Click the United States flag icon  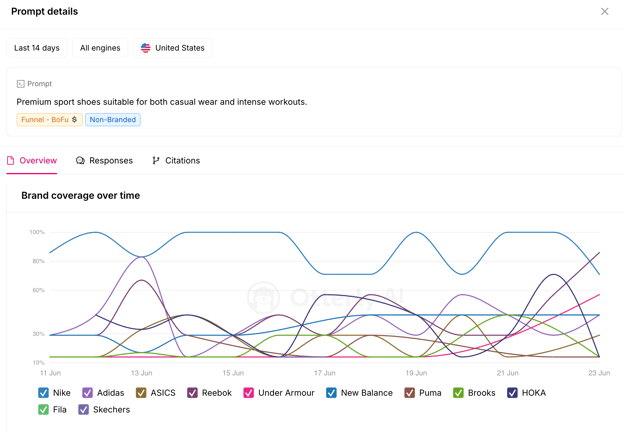(146, 48)
